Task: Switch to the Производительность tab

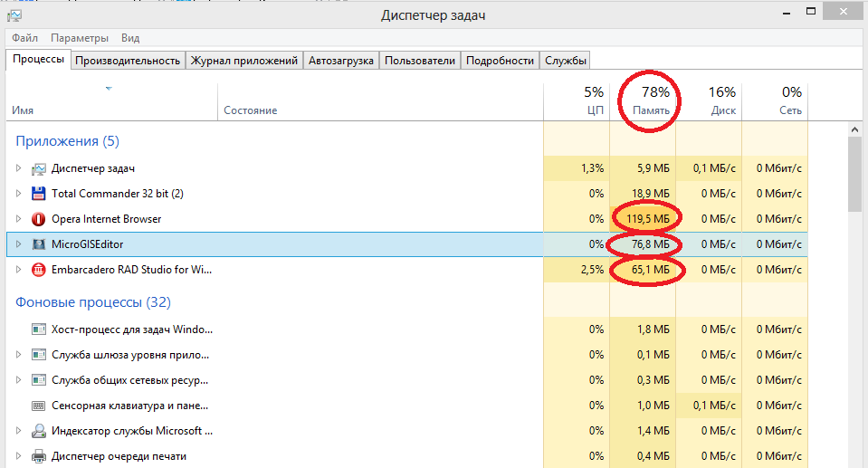Action: [x=129, y=61]
